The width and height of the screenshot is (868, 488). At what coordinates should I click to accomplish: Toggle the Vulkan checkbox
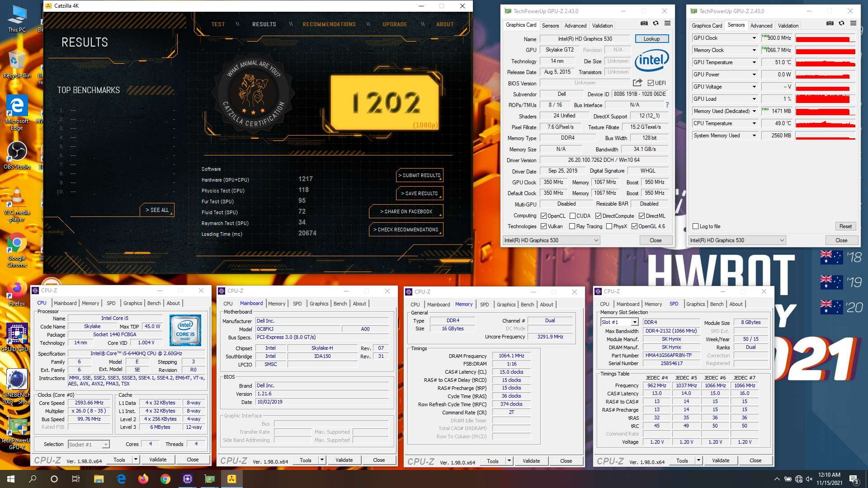tap(544, 226)
